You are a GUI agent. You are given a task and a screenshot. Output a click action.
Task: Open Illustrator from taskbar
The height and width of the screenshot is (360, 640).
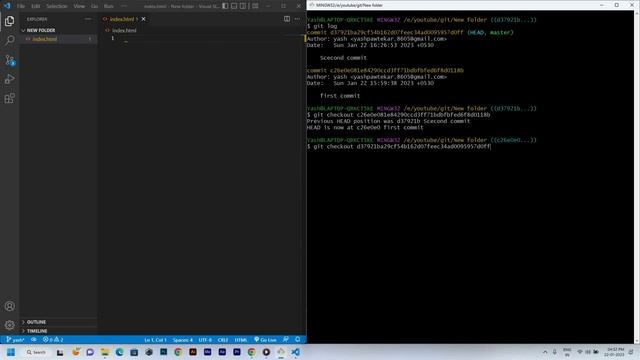(x=193, y=352)
